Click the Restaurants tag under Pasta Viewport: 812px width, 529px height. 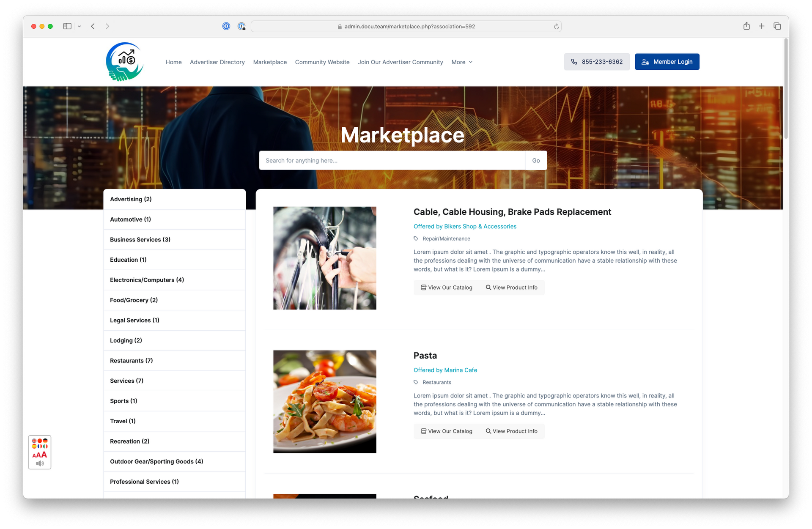(437, 382)
